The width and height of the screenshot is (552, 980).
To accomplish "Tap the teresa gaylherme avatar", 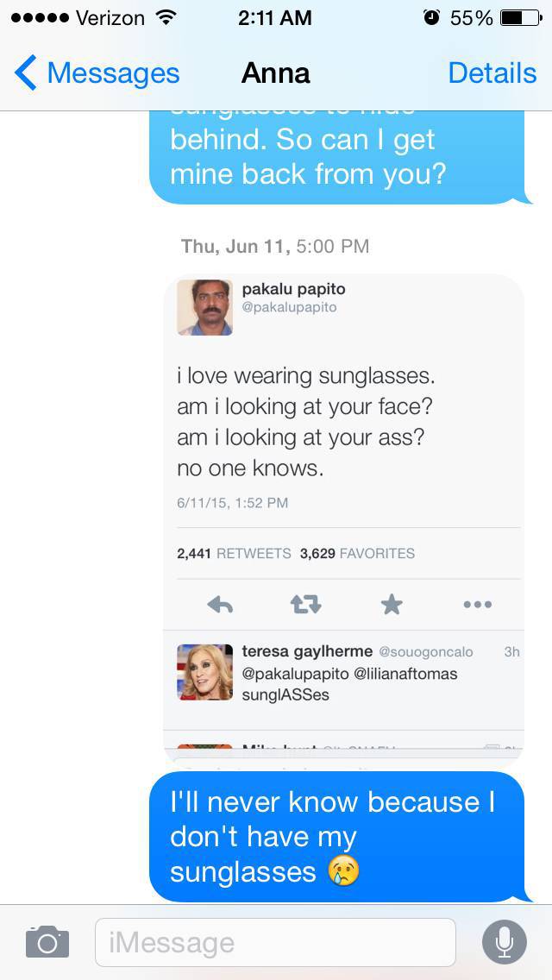I will tap(204, 671).
